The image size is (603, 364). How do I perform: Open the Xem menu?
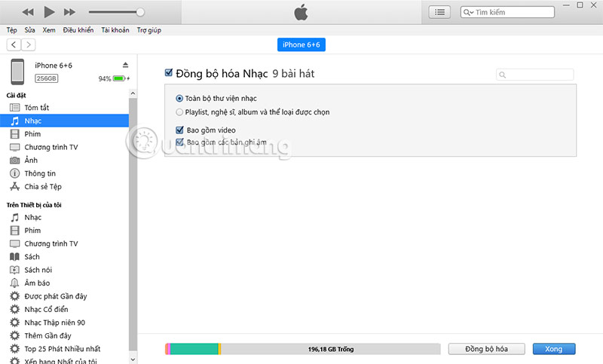(x=49, y=30)
